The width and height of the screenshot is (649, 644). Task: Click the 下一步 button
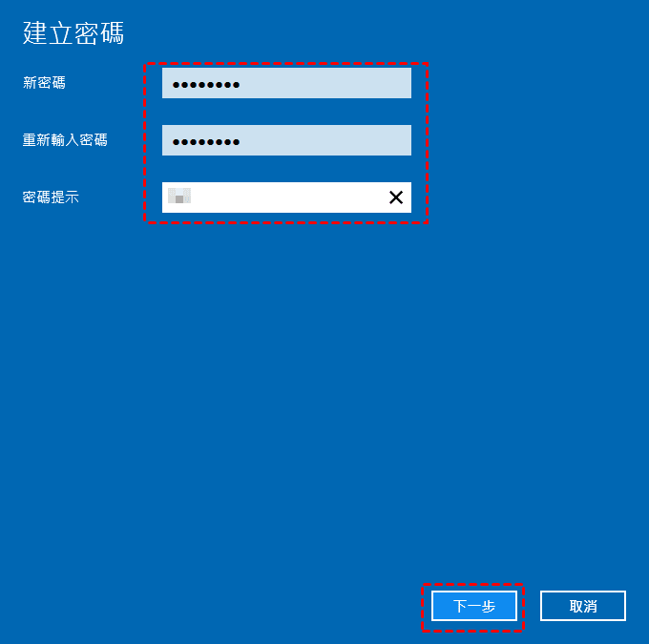(x=474, y=606)
